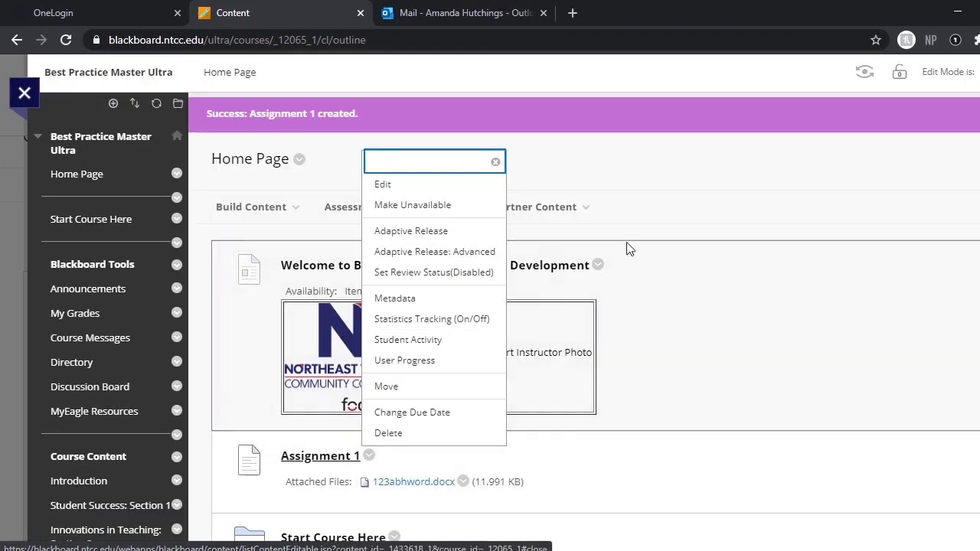Reload the Blackboard page
Image resolution: width=980 pixels, height=551 pixels.
[x=66, y=40]
